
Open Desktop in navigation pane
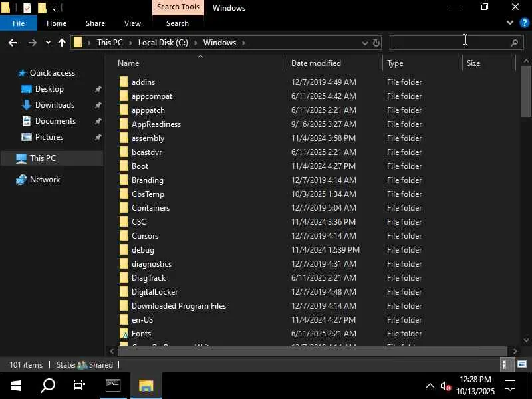tap(49, 89)
